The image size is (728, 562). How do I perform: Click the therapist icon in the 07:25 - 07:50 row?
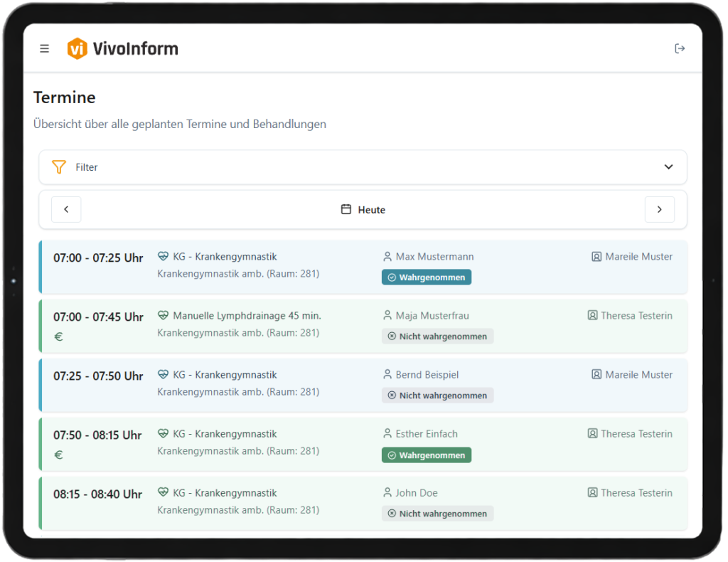tap(596, 374)
